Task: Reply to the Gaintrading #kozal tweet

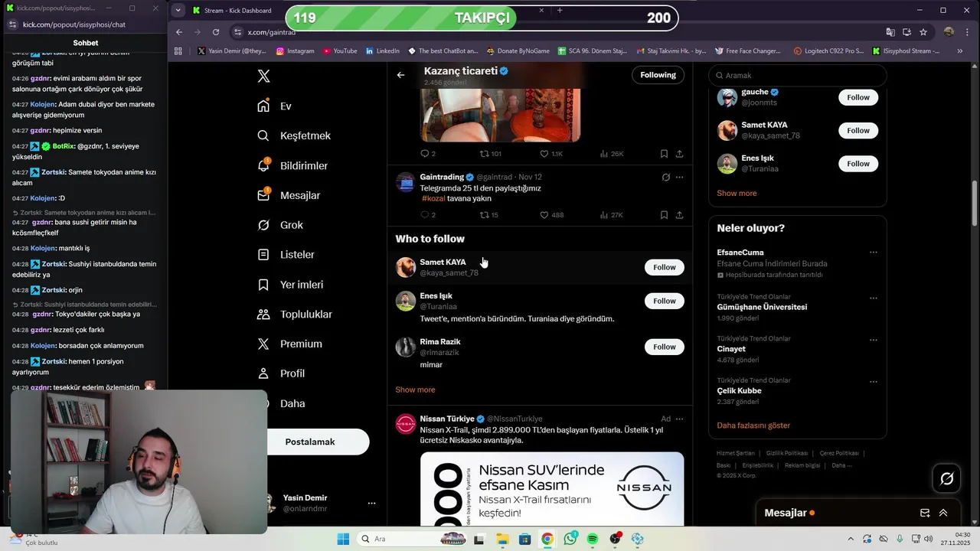Action: pyautogui.click(x=424, y=215)
